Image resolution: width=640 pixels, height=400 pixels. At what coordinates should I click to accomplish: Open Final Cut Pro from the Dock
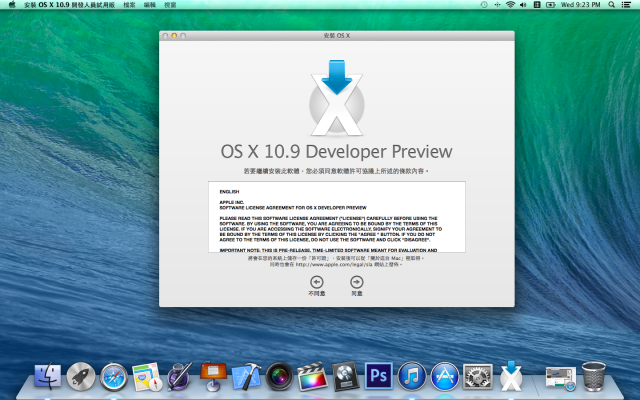(x=312, y=376)
